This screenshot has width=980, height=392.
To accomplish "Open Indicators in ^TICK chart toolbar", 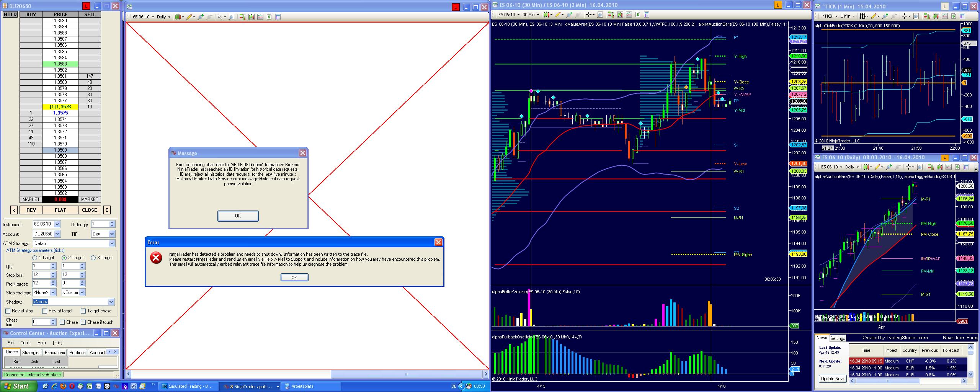I will click(x=944, y=16).
